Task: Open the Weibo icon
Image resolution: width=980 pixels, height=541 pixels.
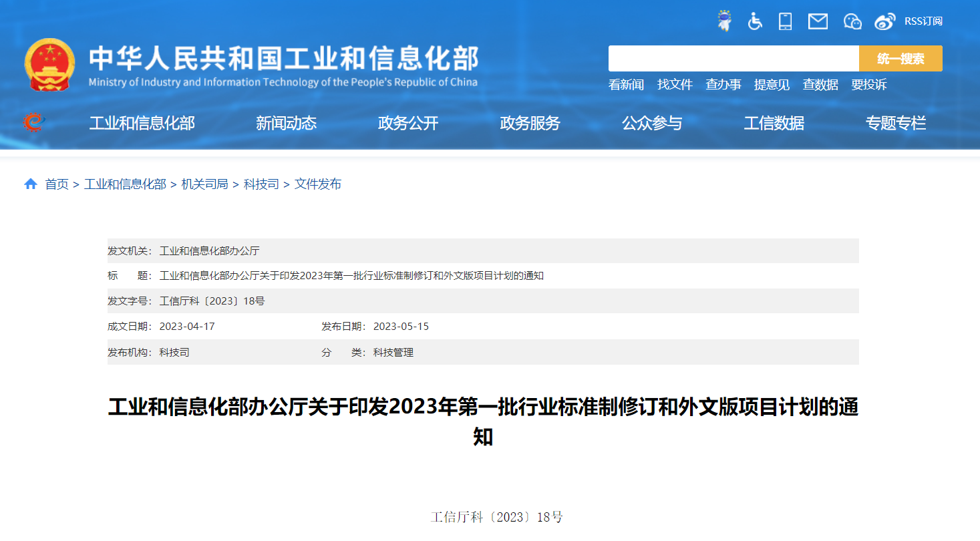Action: pyautogui.click(x=885, y=21)
